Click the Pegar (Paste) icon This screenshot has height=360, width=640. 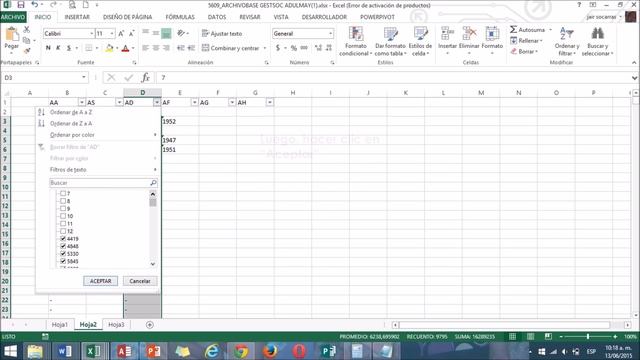[11, 35]
